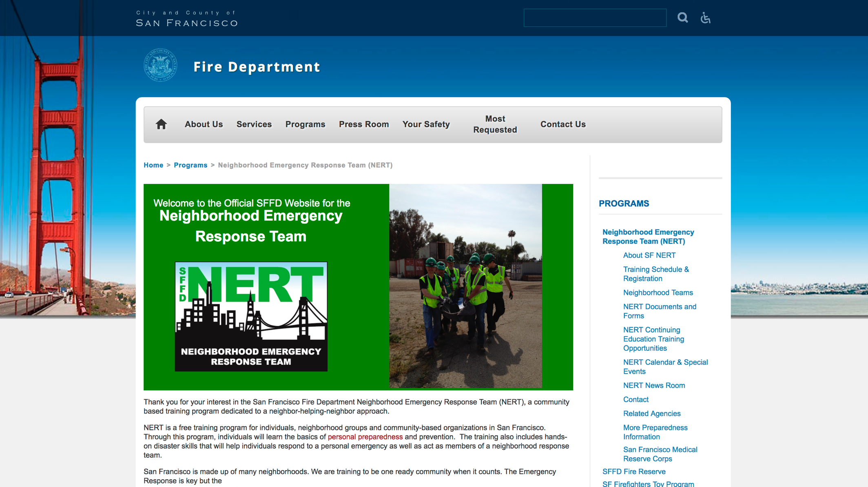Click the PROGRAMS sidebar heading
Screen dimensions: 868x487
[624, 204]
